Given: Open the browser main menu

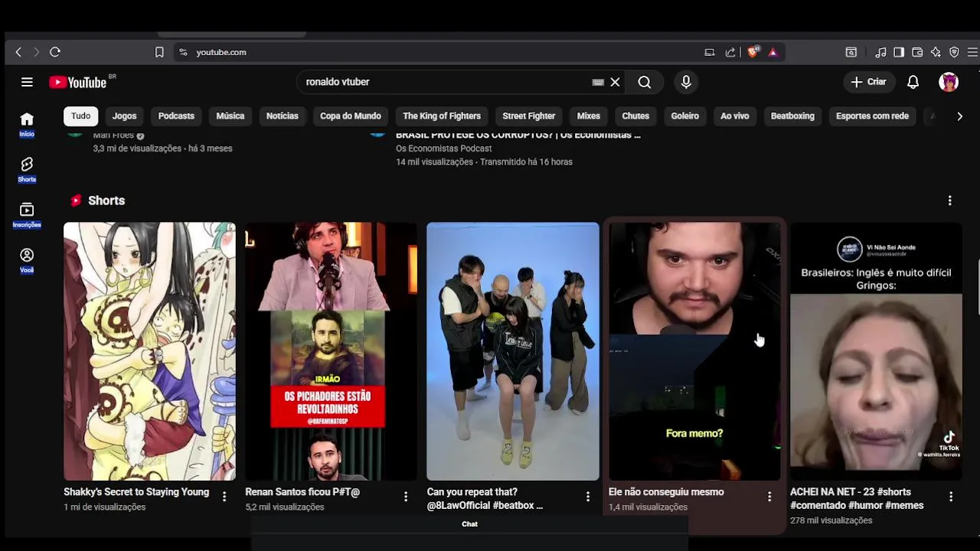Looking at the screenshot, I should [972, 52].
